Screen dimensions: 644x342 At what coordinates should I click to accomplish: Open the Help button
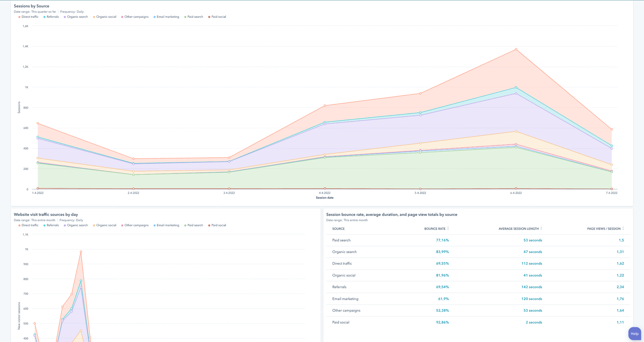pos(635,334)
